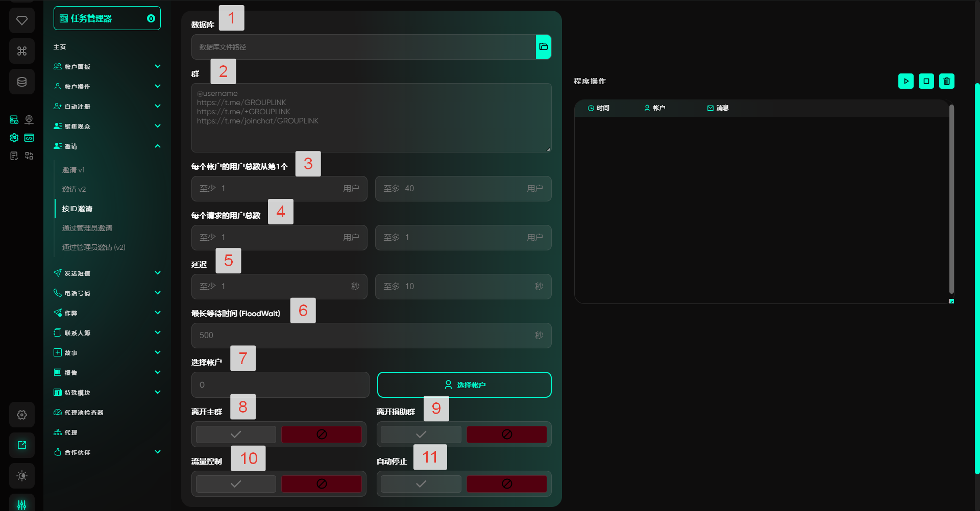Open the settings gear icon at bottom left
980x511 pixels.
coord(22,415)
